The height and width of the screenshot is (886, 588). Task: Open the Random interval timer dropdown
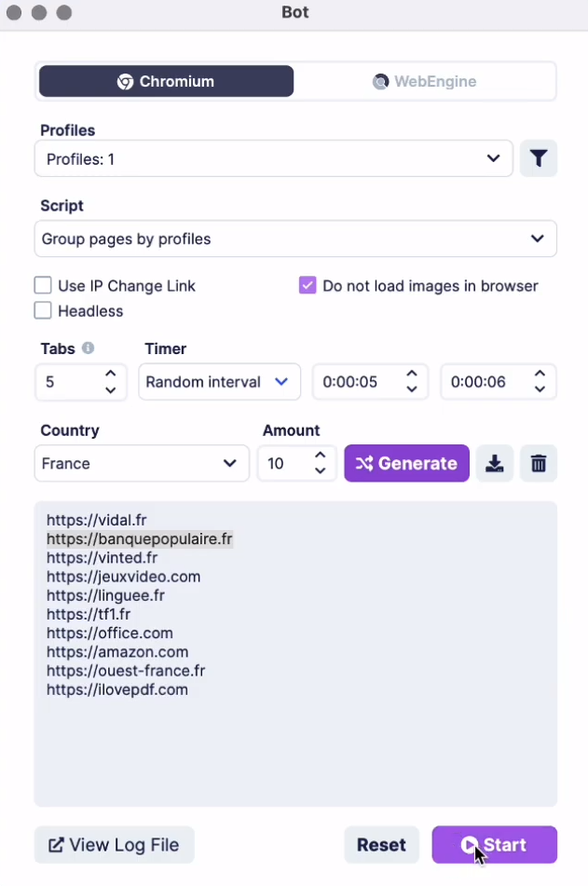click(x=219, y=382)
